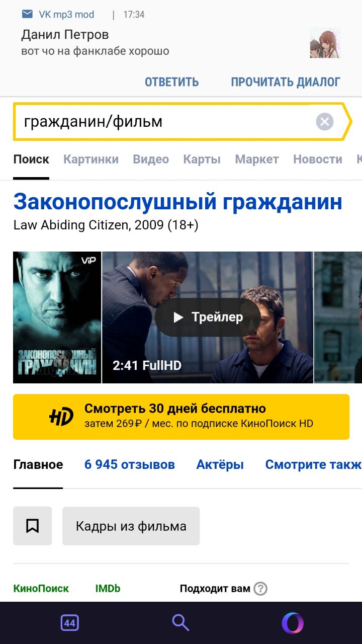Viewport: 362px width, 644px height.
Task: Open the Карты tab
Action: tap(202, 159)
